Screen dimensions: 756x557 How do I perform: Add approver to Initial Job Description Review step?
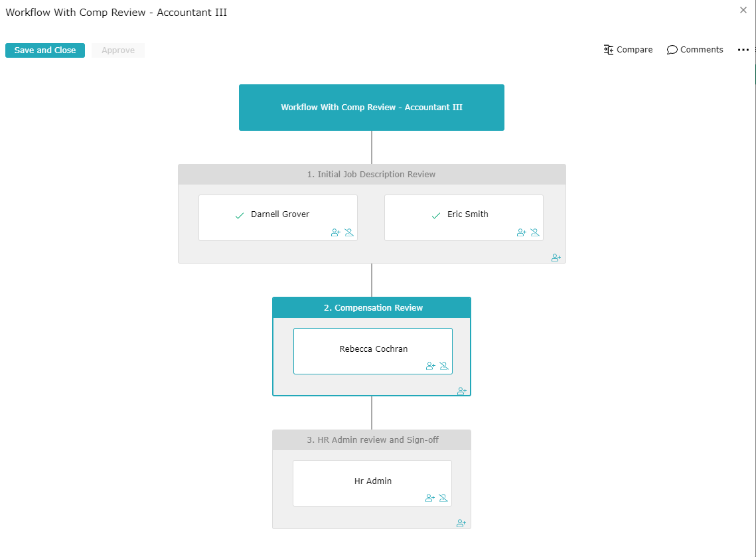[556, 258]
